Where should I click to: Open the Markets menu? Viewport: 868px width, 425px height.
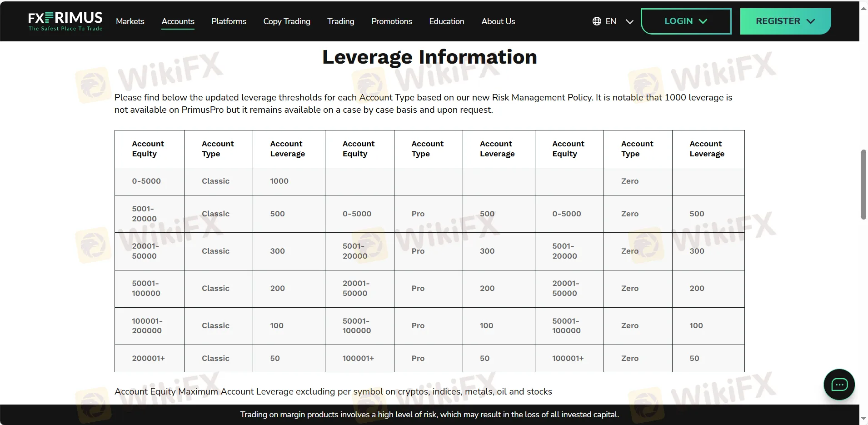coord(130,21)
